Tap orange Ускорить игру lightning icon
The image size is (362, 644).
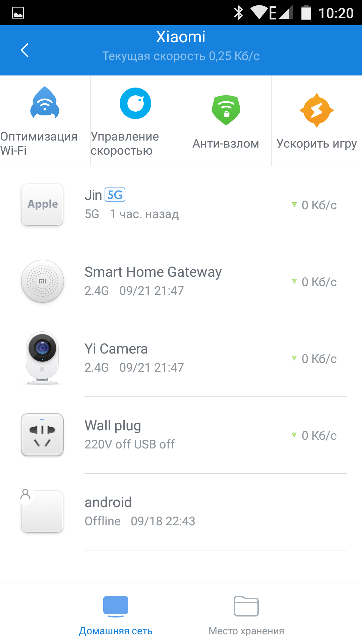[x=316, y=110]
